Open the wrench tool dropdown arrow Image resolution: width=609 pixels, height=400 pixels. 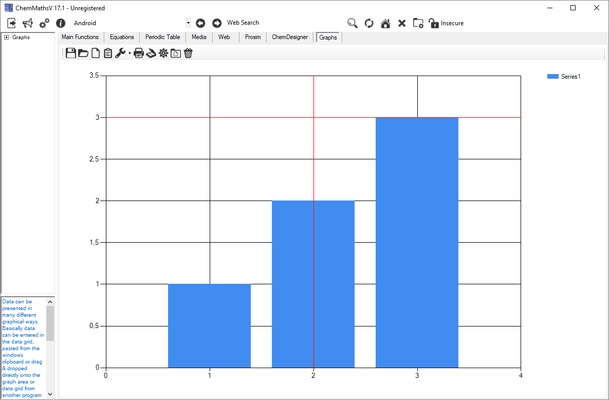coord(129,53)
